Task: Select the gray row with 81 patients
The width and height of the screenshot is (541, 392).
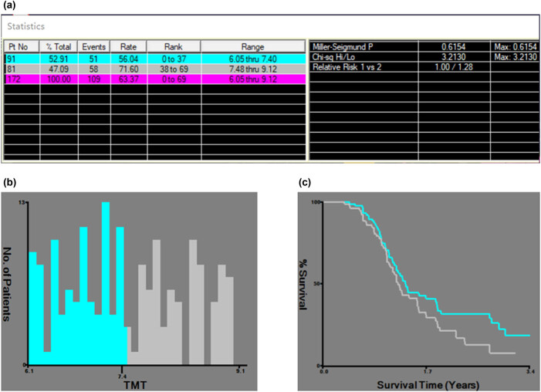Action: pos(154,67)
